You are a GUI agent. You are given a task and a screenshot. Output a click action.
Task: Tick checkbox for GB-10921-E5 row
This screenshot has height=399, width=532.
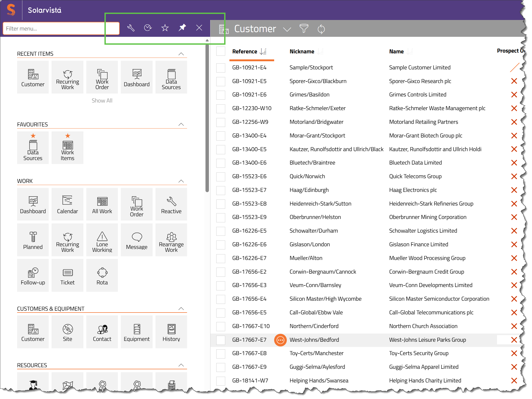click(x=221, y=81)
